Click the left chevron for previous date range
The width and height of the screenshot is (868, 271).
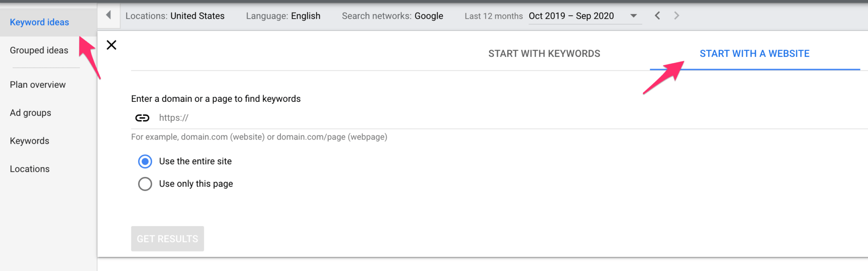point(657,15)
